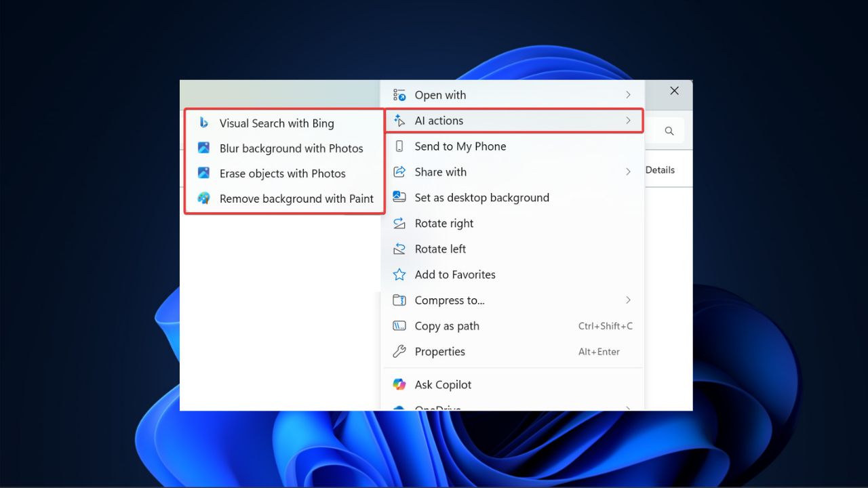Open Properties for the image
This screenshot has width=868, height=488.
click(439, 352)
